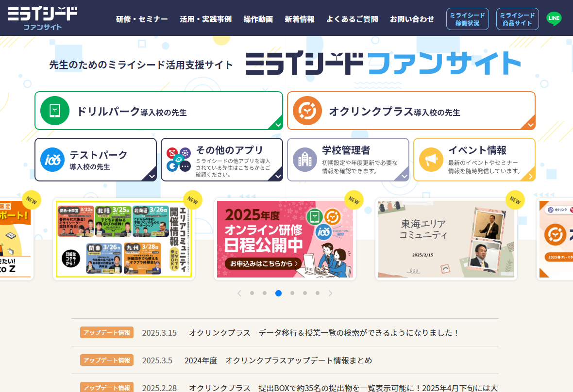
Task: Open the データ移行＆授業一覧の検索 news link
Action: click(324, 332)
